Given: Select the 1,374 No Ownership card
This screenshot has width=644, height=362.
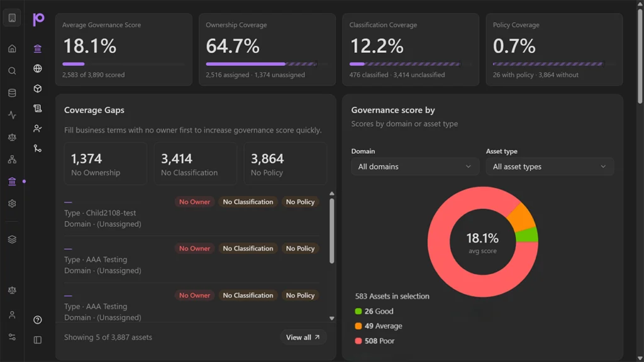Looking at the screenshot, I should (106, 163).
